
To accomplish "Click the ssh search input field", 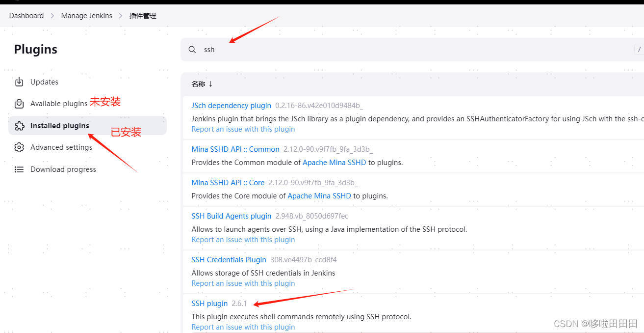I will (x=294, y=49).
